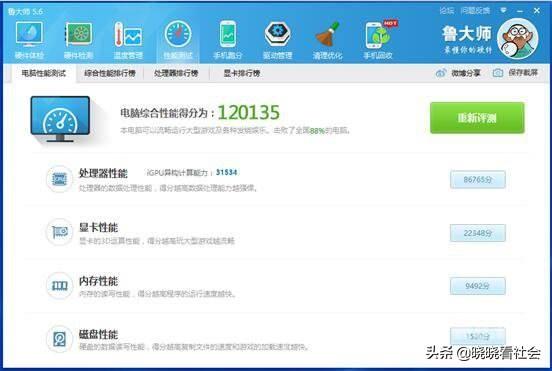Click the GPU compute value 31534
This screenshot has height=371, width=552.
click(x=226, y=172)
